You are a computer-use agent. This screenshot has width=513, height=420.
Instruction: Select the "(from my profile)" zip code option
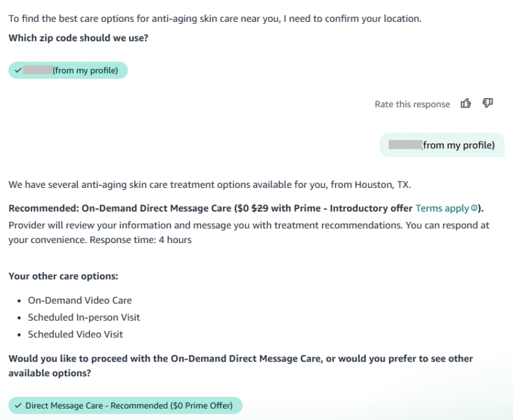pos(68,71)
